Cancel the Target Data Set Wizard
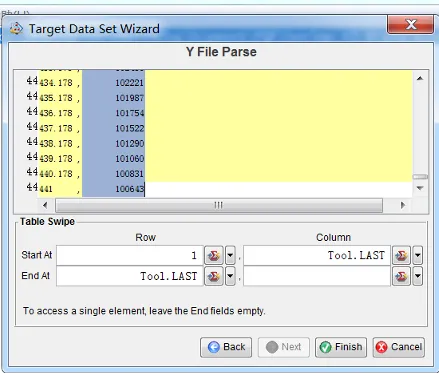This screenshot has height=373, width=439. click(x=399, y=347)
